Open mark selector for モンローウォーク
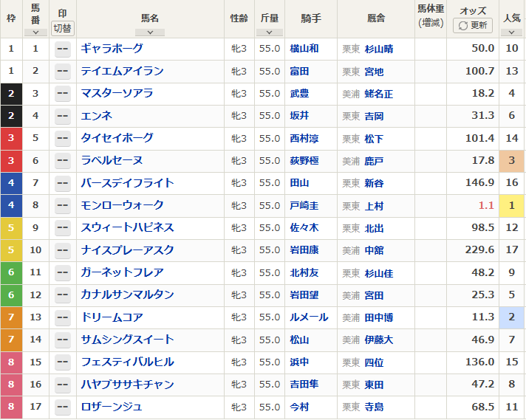 click(x=62, y=206)
